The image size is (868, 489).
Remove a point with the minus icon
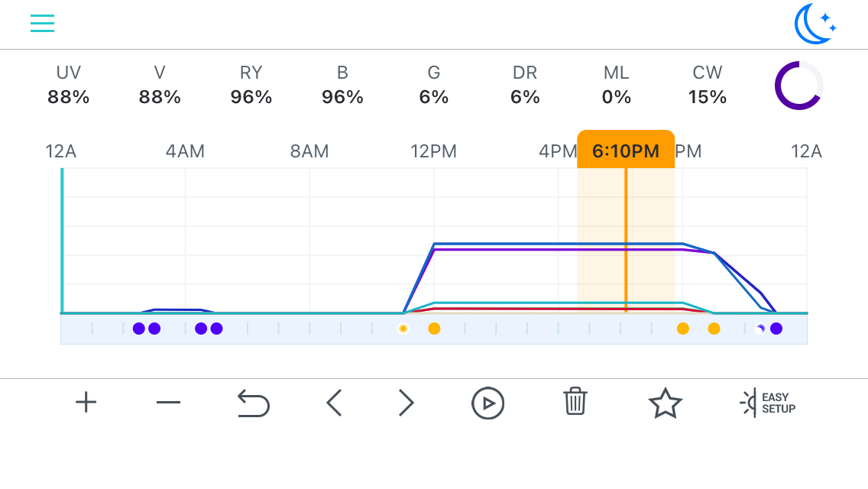tap(168, 402)
